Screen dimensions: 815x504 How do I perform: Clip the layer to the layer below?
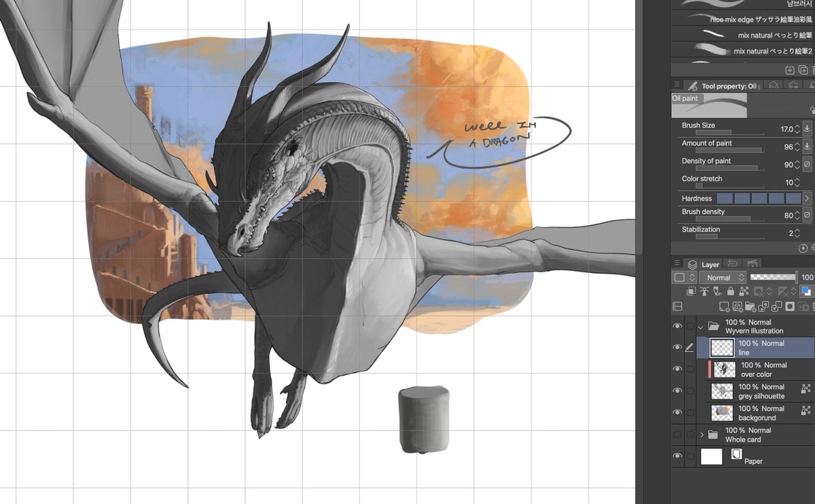pyautogui.click(x=691, y=291)
